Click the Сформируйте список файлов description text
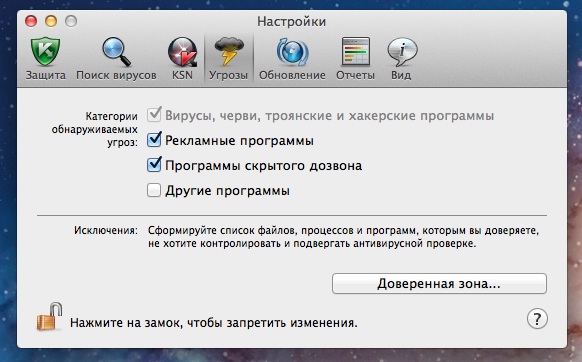 [x=343, y=237]
